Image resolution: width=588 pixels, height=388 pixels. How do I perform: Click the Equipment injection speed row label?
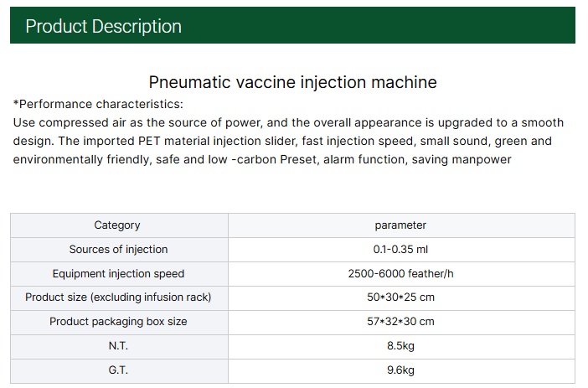tap(118, 273)
